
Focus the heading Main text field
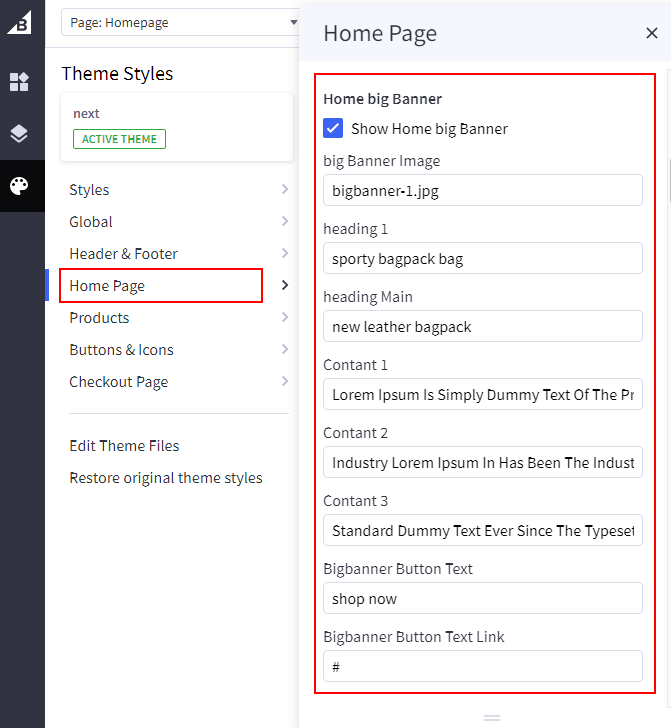[x=483, y=327]
